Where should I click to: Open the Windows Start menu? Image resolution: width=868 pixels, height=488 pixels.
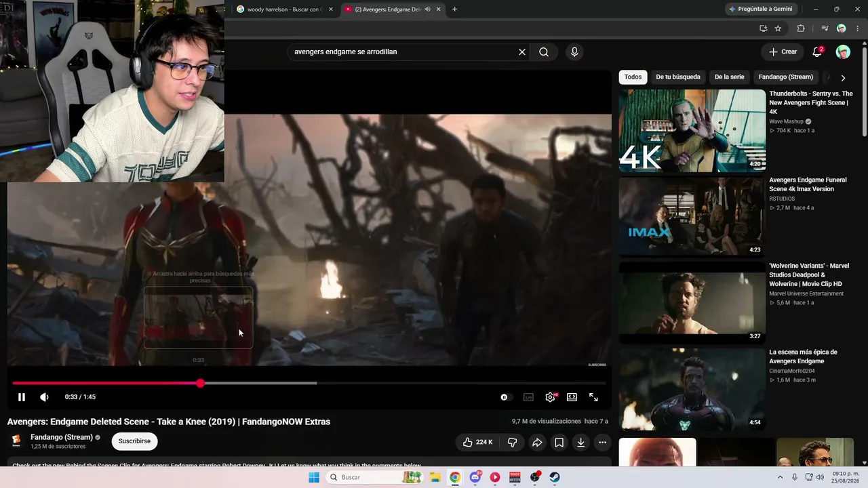[314, 477]
